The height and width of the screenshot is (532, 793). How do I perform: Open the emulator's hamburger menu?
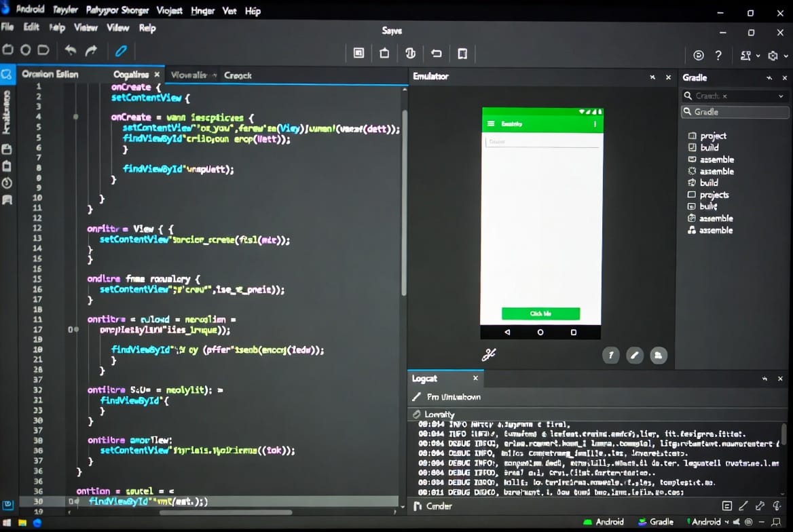(x=491, y=124)
